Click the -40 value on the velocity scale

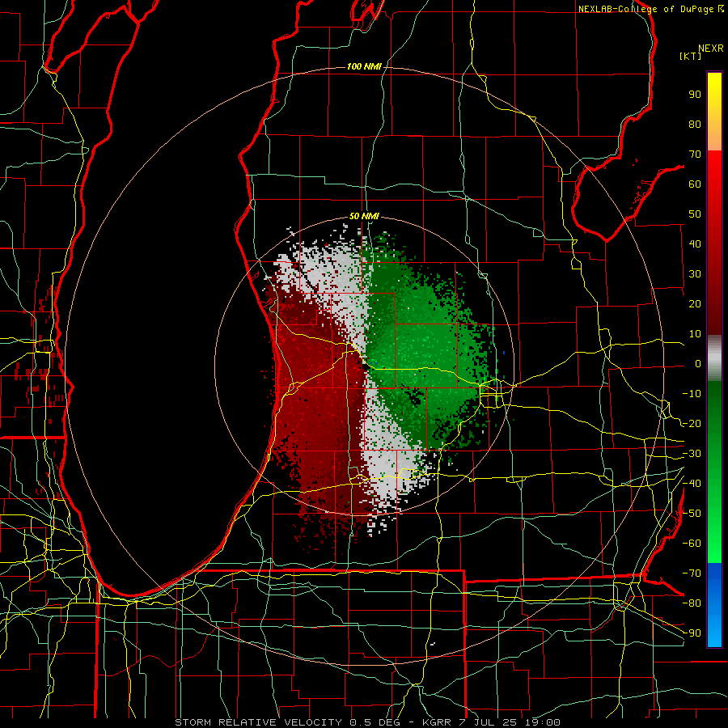tap(692, 484)
